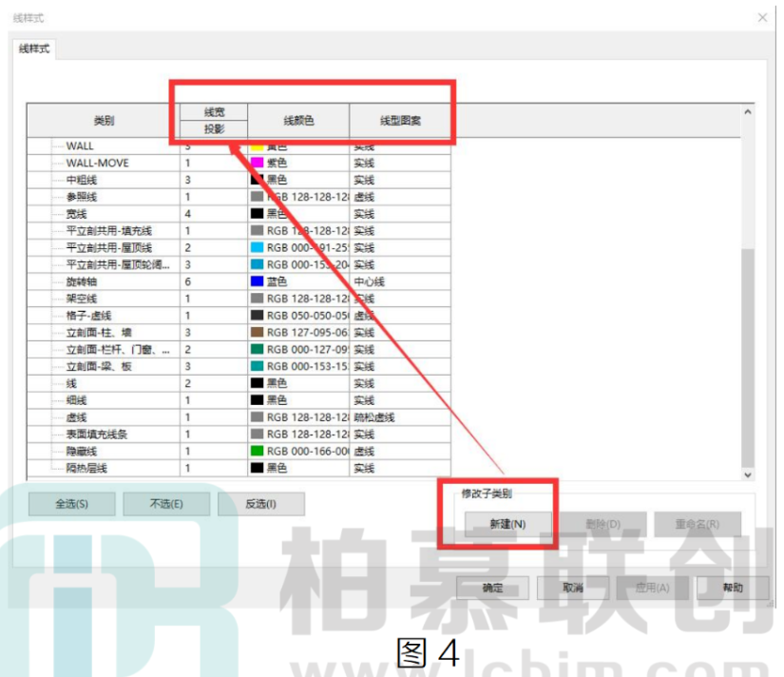This screenshot has height=677, width=784.
Task: Cancel with the 取消 button
Action: point(572,588)
